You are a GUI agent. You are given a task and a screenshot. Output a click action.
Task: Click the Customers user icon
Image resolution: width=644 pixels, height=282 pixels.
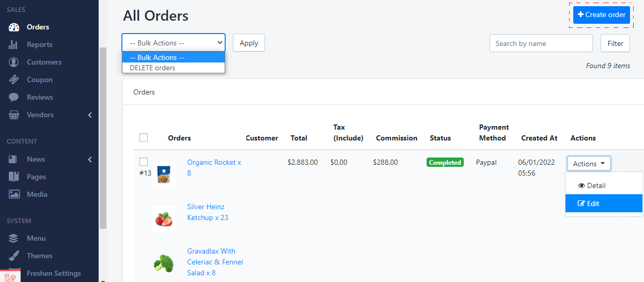point(14,62)
